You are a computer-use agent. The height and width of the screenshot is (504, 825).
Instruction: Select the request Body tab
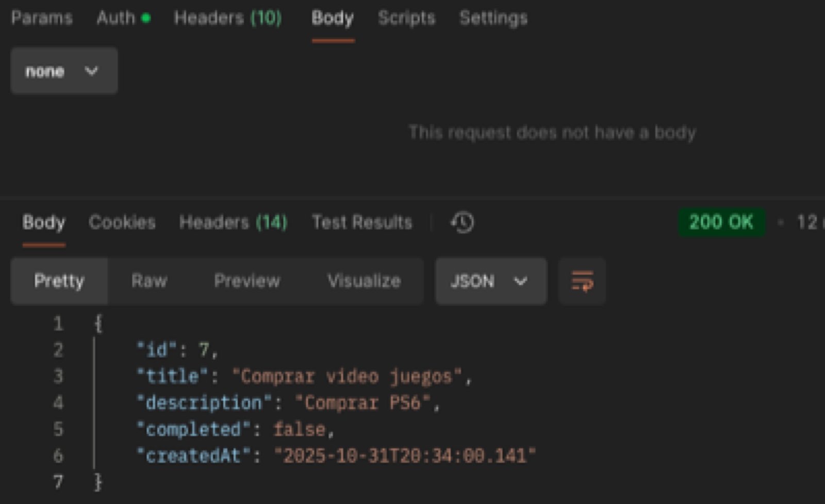coord(333,19)
